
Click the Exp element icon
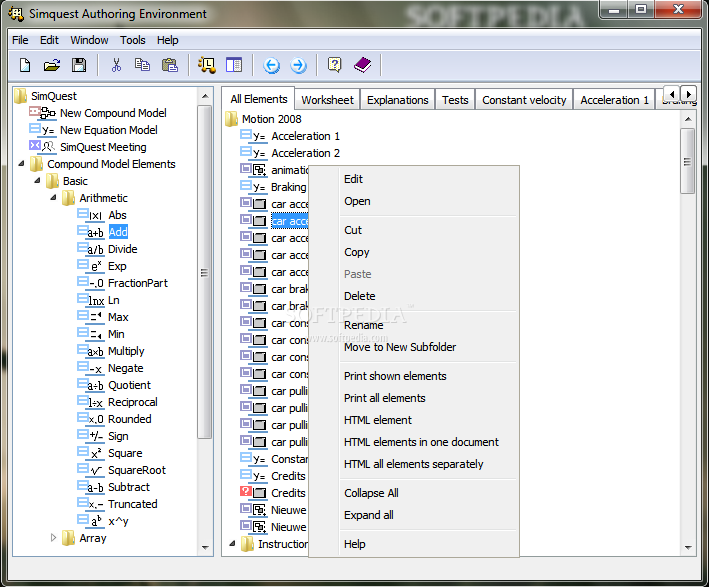coord(90,266)
